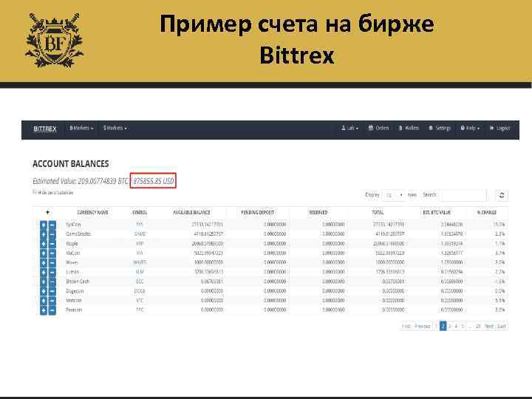This screenshot has width=532, height=399.
Task: Click the deposit plus button for Lumen
Action: (x=44, y=272)
